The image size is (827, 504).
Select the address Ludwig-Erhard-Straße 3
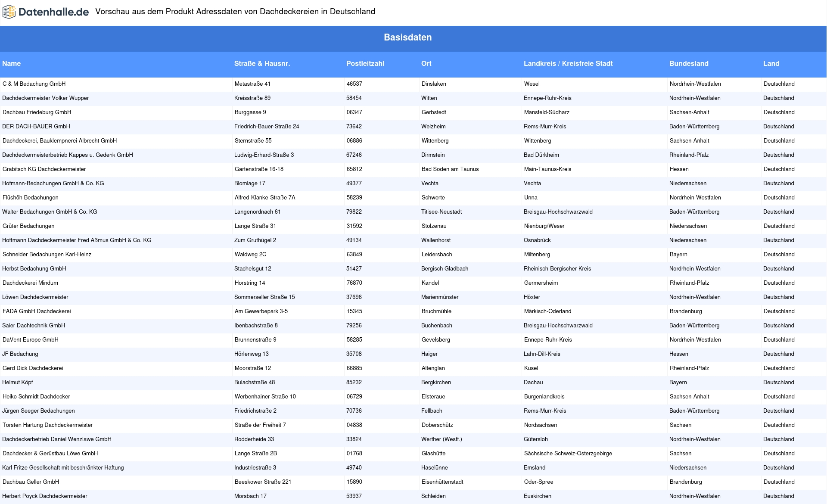coord(264,155)
